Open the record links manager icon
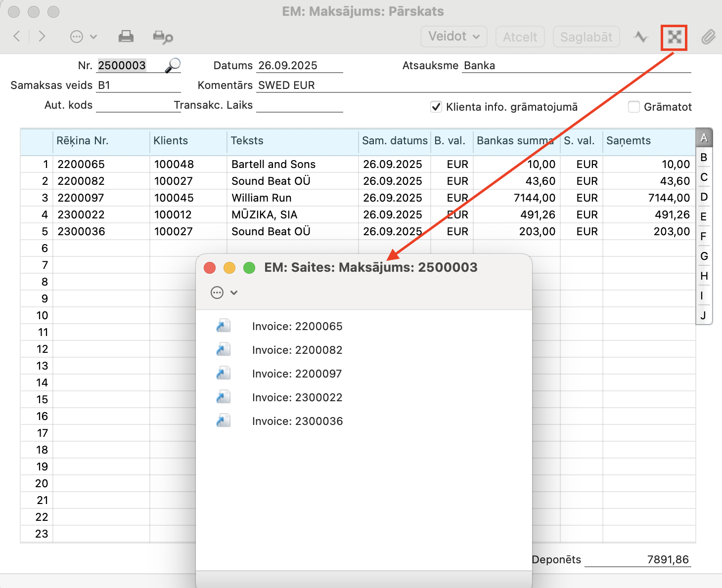 coord(674,37)
